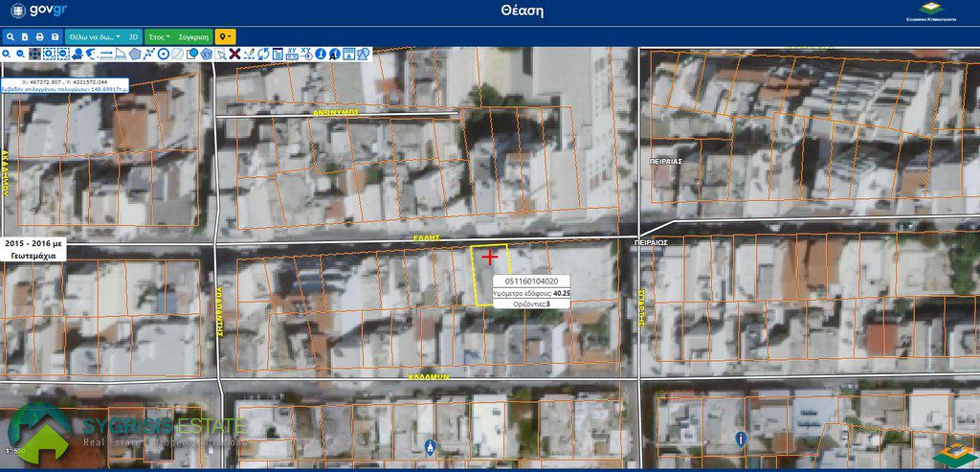Click the 'Σύγκριση' comparison button
The image size is (980, 472).
click(194, 36)
